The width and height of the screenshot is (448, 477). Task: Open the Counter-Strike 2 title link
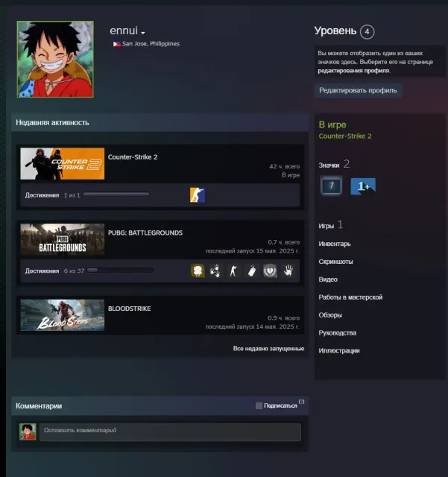pyautogui.click(x=133, y=157)
